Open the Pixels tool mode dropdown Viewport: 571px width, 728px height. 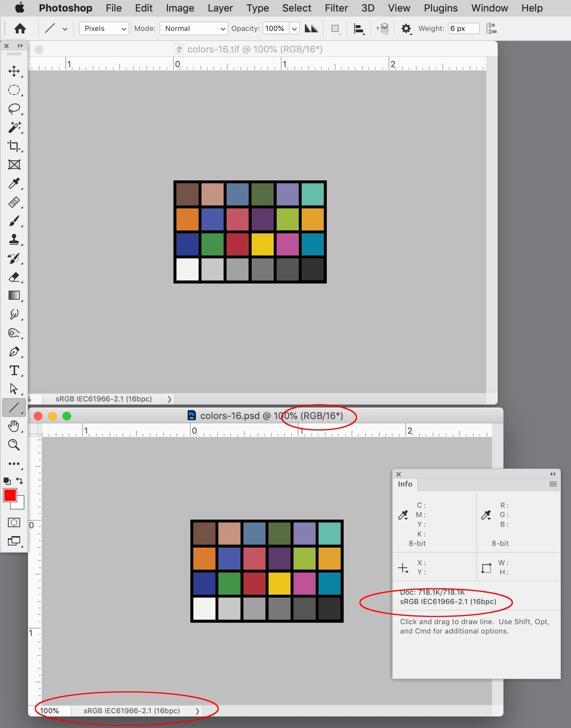[104, 28]
